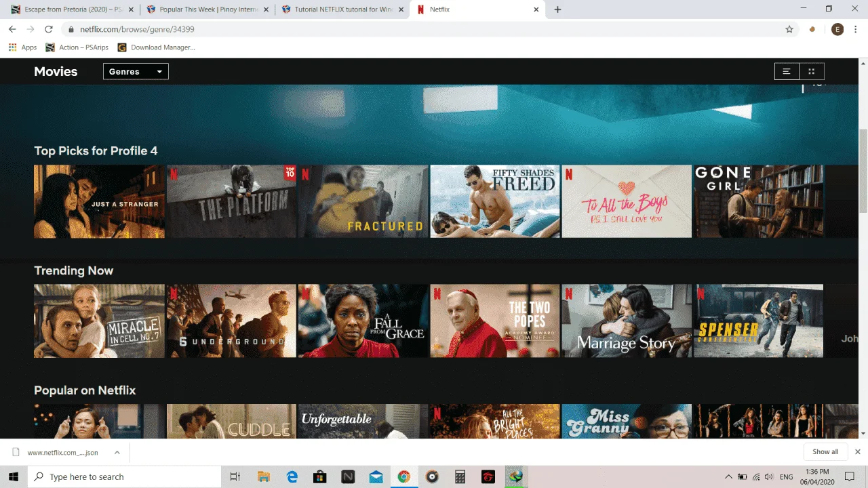Viewport: 868px width, 488px height.
Task: Open the Marriage Story thumbnail
Action: (627, 321)
